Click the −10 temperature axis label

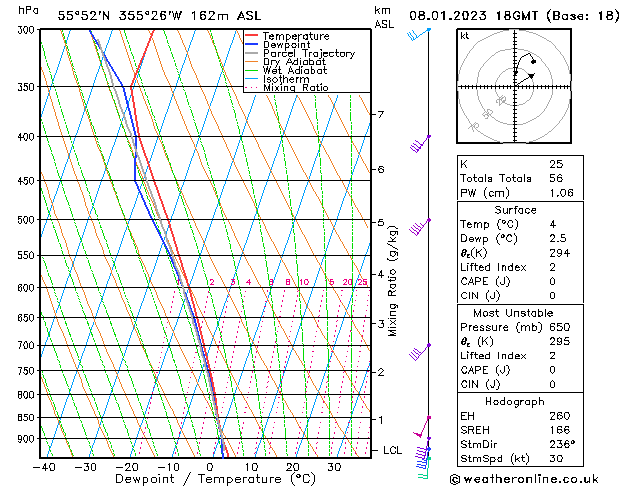point(168,467)
